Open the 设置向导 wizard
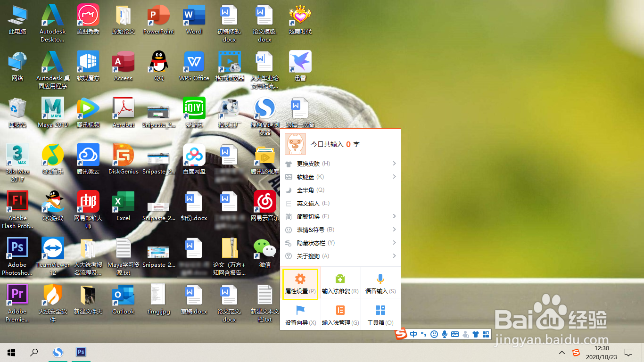644x362 pixels. 300,316
